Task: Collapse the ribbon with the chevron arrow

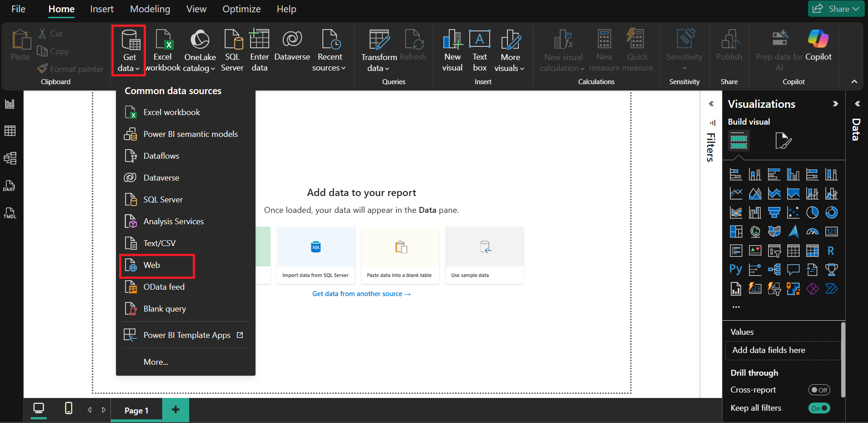Action: [x=854, y=82]
